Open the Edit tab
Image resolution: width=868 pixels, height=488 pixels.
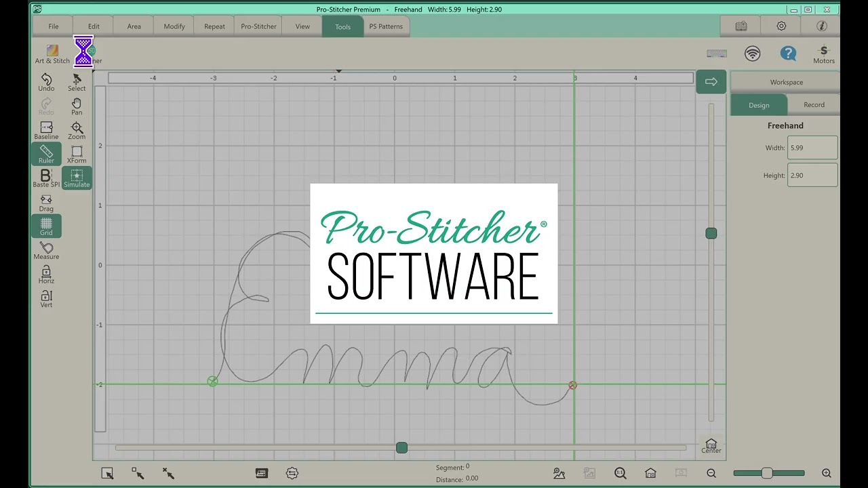click(94, 26)
